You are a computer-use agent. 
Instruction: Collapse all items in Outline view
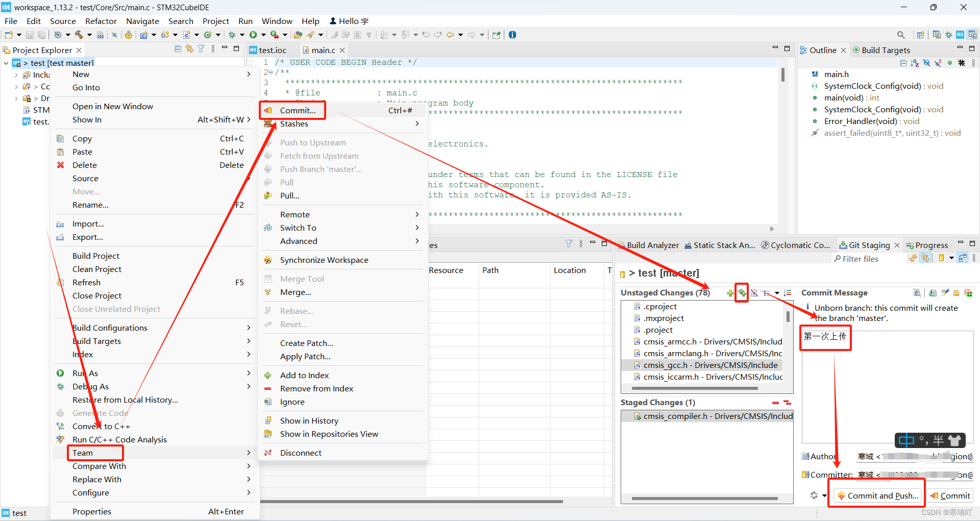click(x=903, y=63)
